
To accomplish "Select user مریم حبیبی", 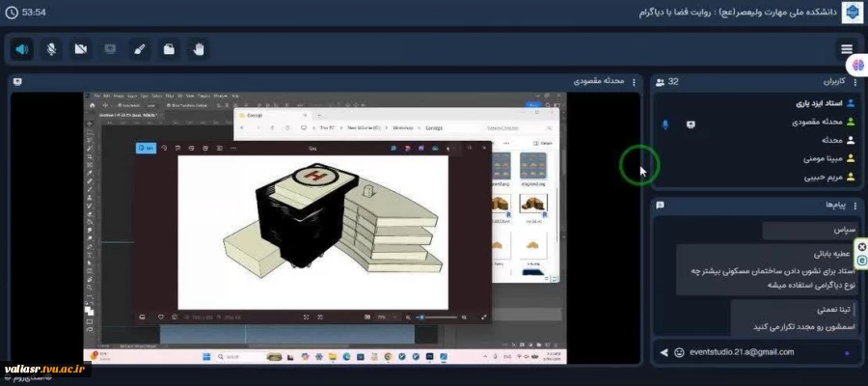I will (824, 178).
